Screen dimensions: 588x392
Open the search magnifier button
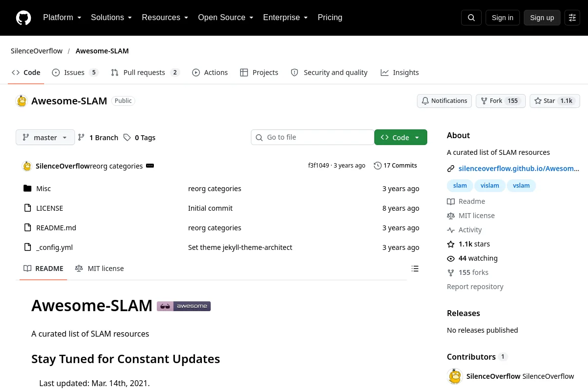point(471,18)
